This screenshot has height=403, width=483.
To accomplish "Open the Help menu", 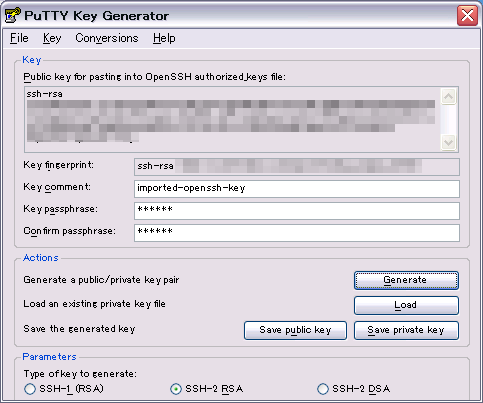I will [x=164, y=38].
